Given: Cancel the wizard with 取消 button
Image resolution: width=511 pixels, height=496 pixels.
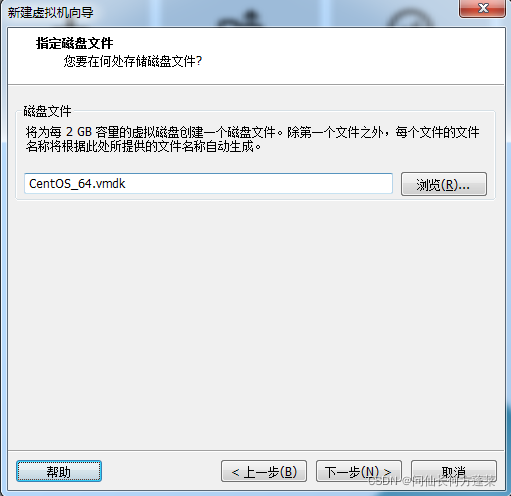Looking at the screenshot, I should [454, 471].
